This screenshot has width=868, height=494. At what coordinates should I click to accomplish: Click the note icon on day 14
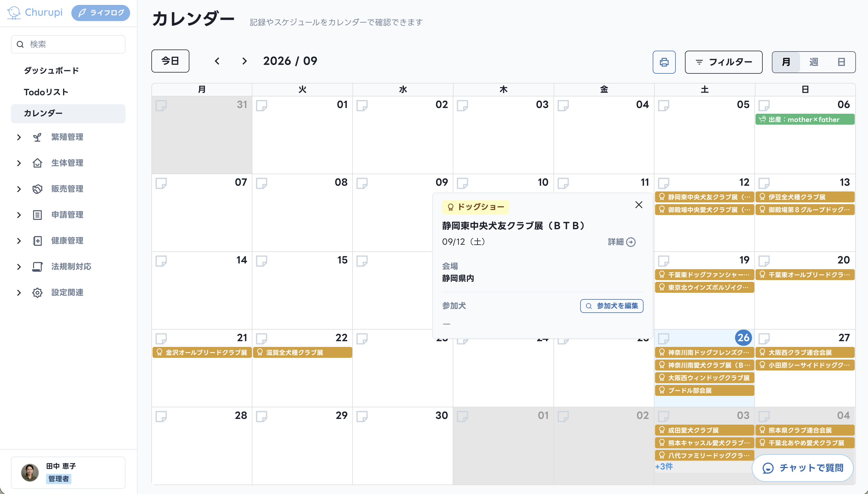(x=161, y=261)
